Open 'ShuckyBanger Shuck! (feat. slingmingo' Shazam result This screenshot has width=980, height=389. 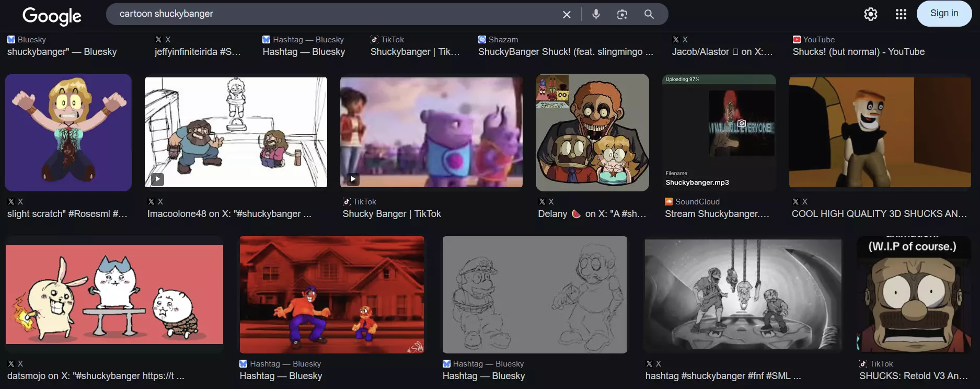566,52
